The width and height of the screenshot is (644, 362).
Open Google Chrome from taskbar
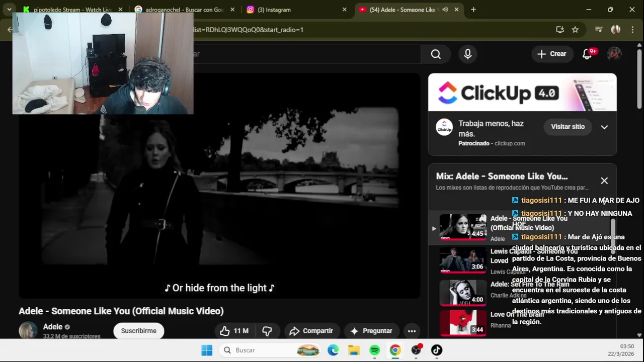pos(395,350)
